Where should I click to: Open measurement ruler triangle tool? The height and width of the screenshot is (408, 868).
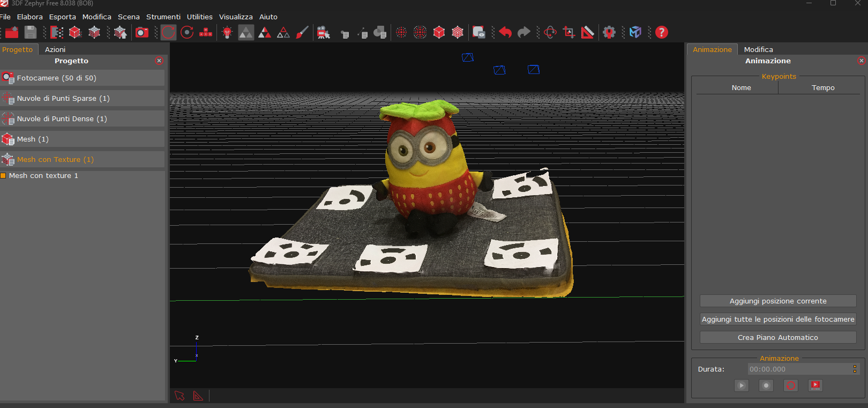[x=588, y=32]
